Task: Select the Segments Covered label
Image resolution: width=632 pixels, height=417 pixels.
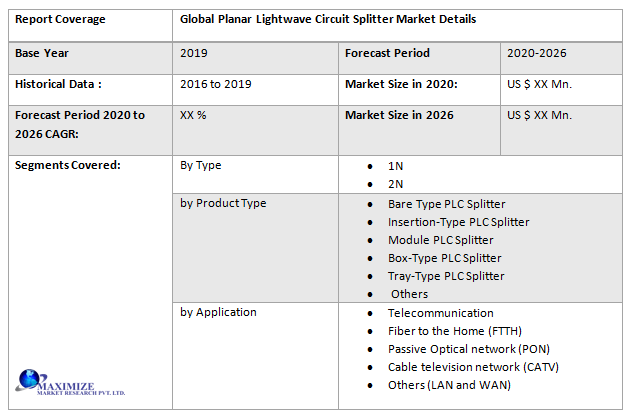Action: point(68,165)
